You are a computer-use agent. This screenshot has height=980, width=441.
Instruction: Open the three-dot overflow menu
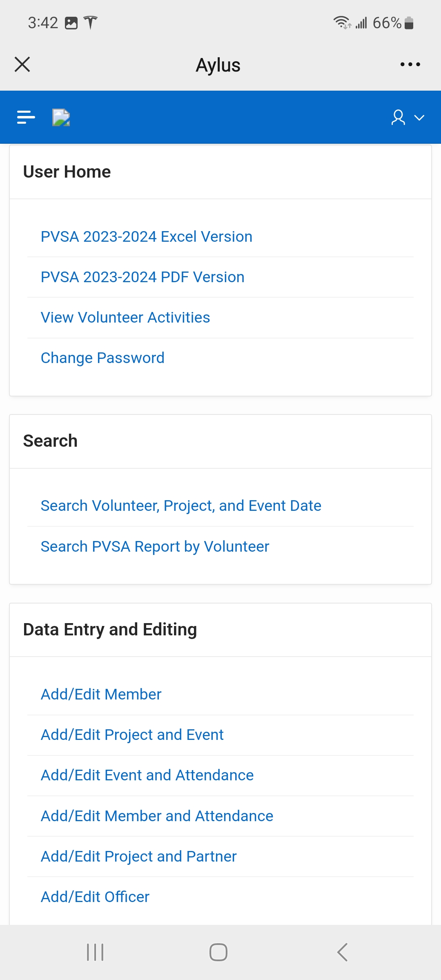tap(410, 65)
